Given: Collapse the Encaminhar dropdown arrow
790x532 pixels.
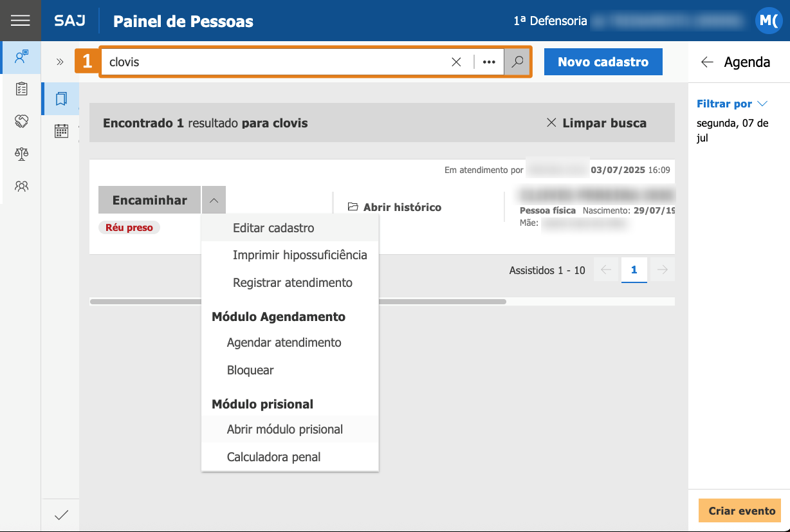Looking at the screenshot, I should point(214,200).
